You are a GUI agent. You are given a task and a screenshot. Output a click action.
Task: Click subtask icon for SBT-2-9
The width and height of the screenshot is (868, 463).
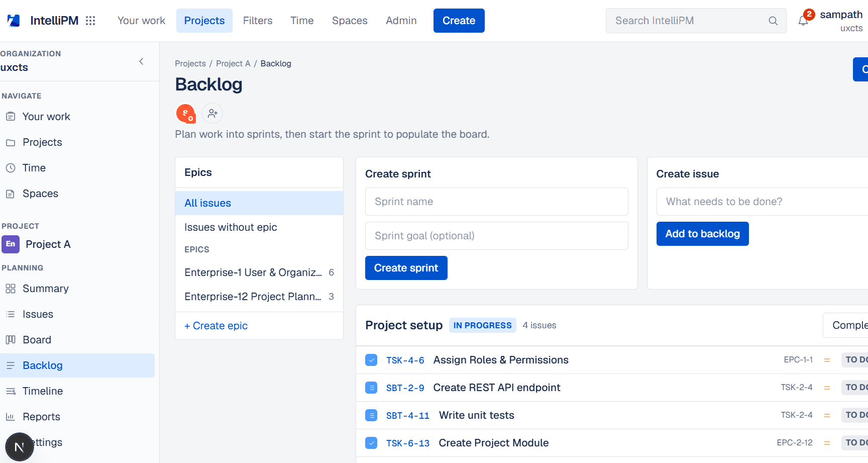pyautogui.click(x=371, y=388)
